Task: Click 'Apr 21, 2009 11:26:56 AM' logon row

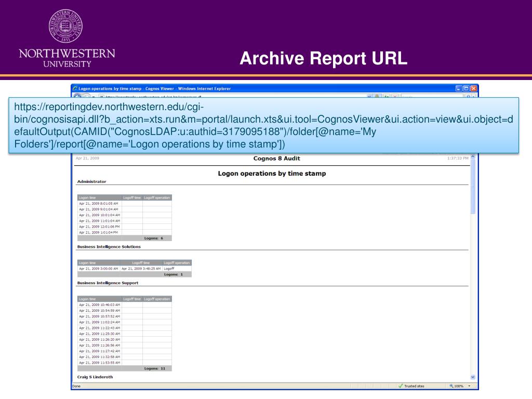Action: click(125, 345)
